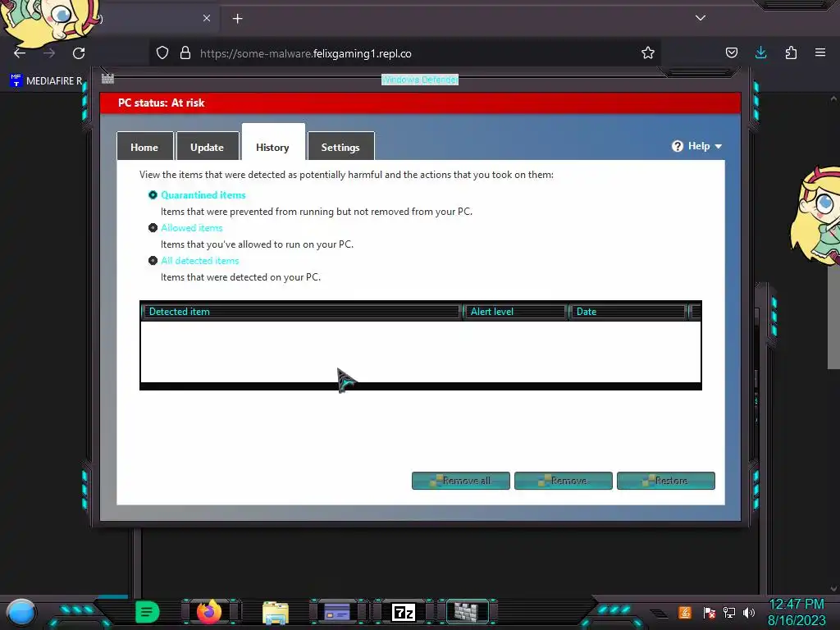Open tracking protection shield icon
Viewport: 840px width, 630px height.
click(x=162, y=53)
